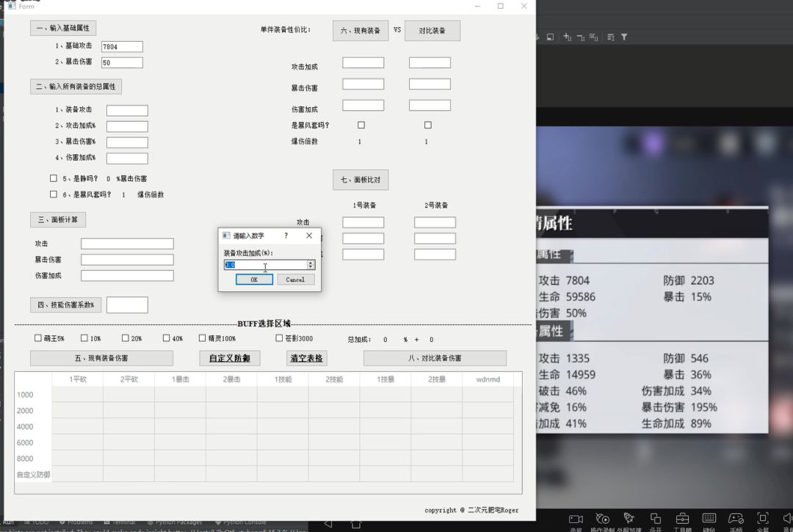
Task: Click the sort lines icon in IDE toolbar
Action: pos(611,37)
